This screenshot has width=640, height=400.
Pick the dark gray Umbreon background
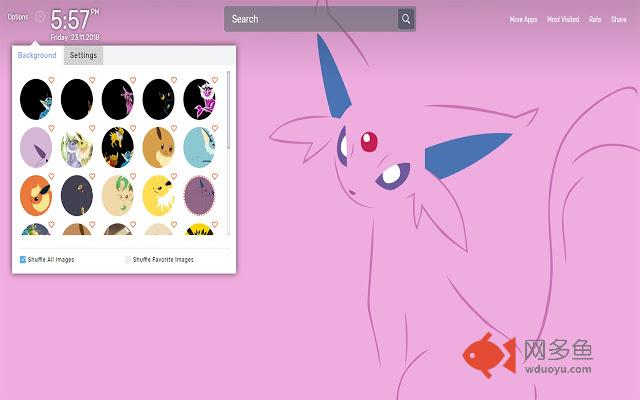tap(77, 196)
